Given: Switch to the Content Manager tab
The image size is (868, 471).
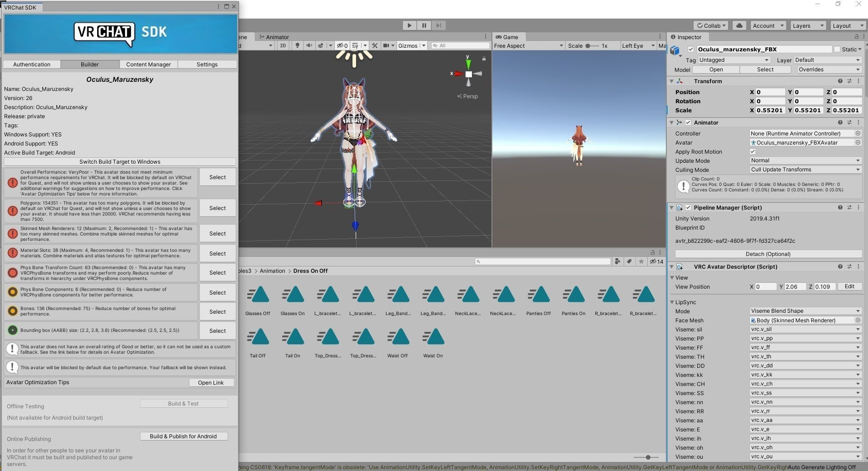Looking at the screenshot, I should point(148,64).
